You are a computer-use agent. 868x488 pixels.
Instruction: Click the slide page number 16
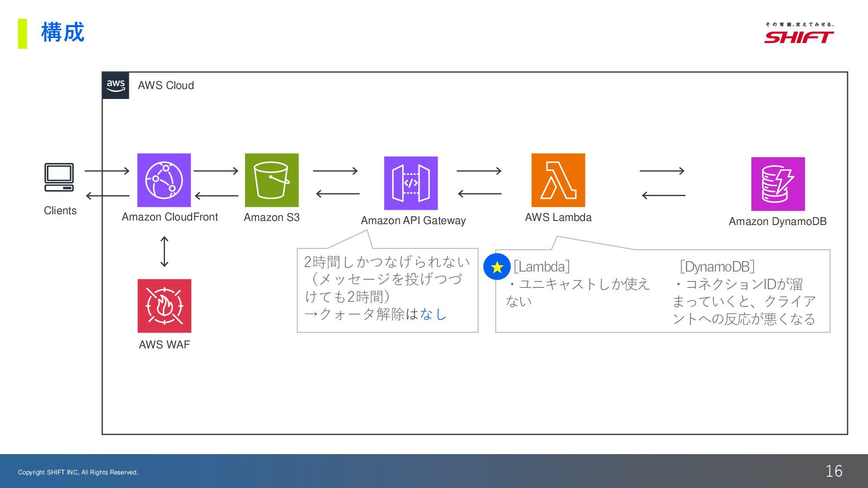point(834,471)
